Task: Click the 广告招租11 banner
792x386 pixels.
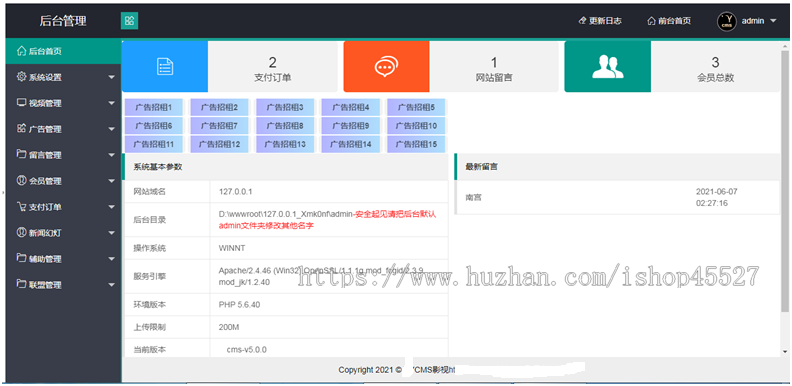Action: pyautogui.click(x=154, y=144)
